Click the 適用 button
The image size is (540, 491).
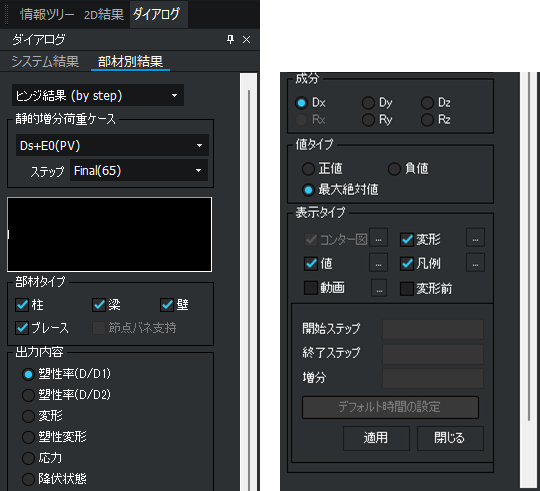coord(376,438)
